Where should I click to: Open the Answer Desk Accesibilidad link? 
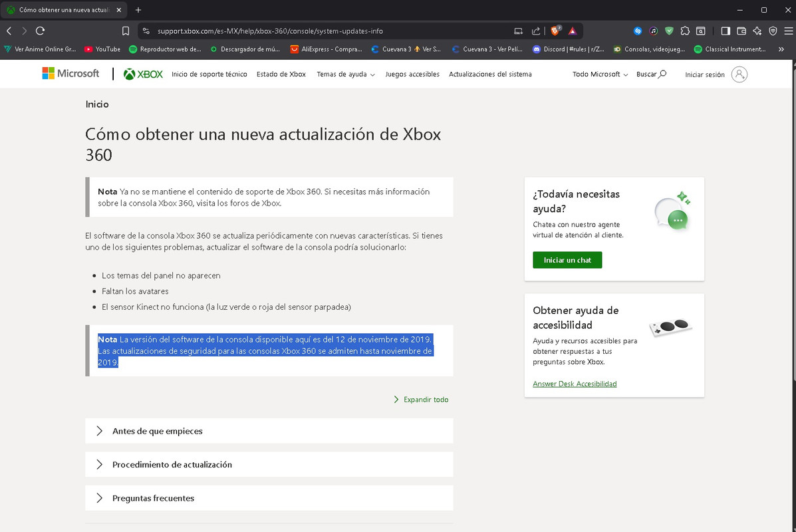pyautogui.click(x=575, y=384)
